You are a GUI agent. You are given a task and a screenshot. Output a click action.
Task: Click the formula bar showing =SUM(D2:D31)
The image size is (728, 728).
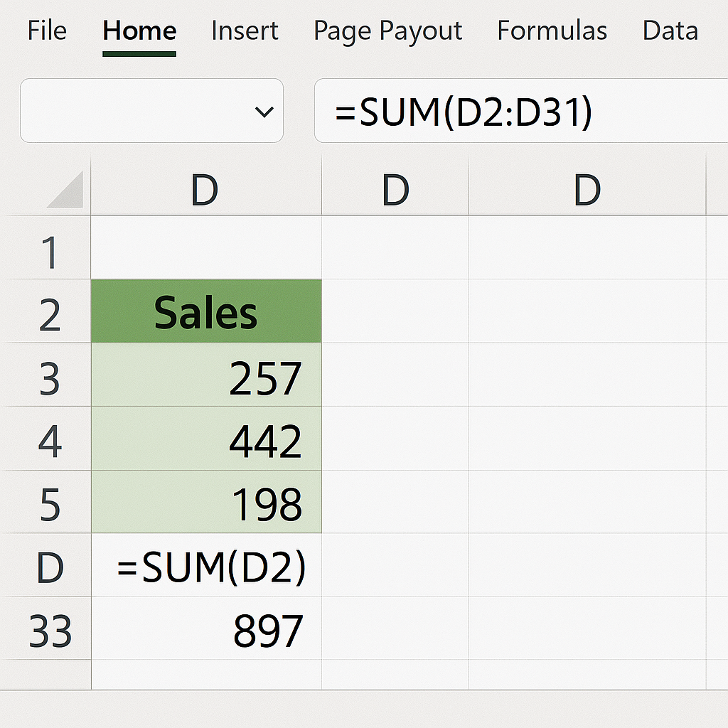tap(521, 110)
